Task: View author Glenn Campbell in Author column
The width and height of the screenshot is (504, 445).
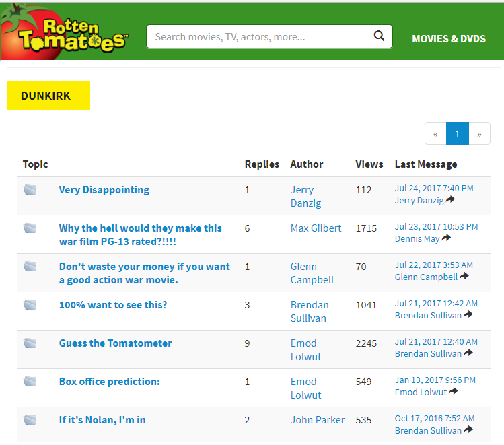Action: pos(312,273)
